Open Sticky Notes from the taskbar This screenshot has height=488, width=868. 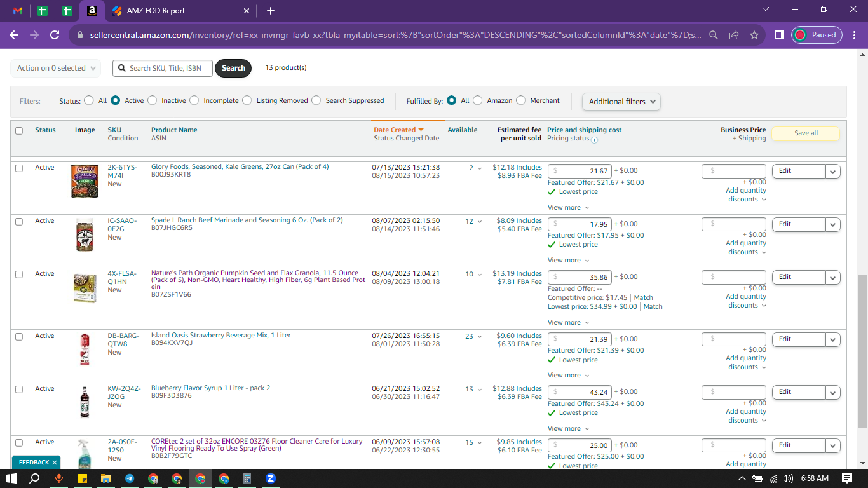(x=83, y=478)
